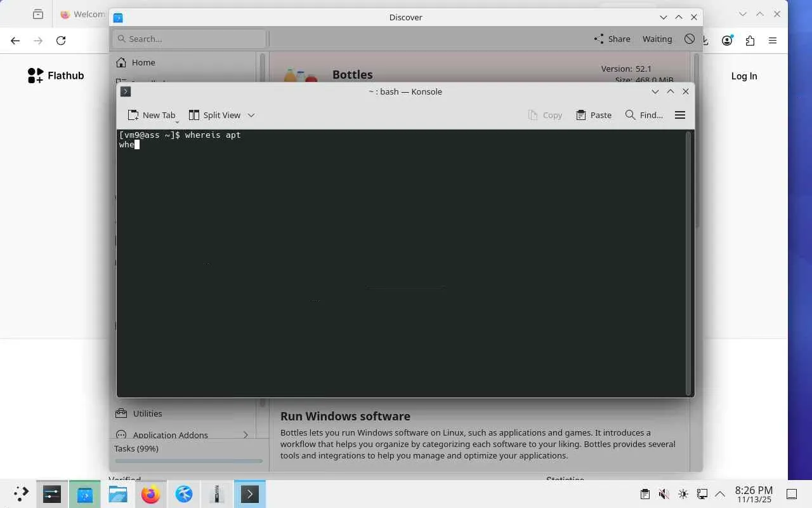The image size is (812, 508).
Task: Reload the Firefox page
Action: pyautogui.click(x=61, y=41)
